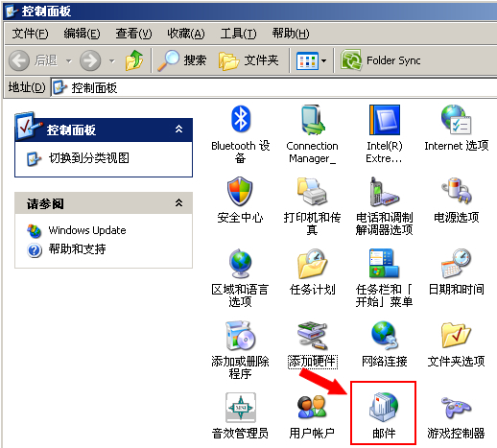Open 电源选项 power icon
This screenshot has width=497, height=448.
(x=457, y=191)
